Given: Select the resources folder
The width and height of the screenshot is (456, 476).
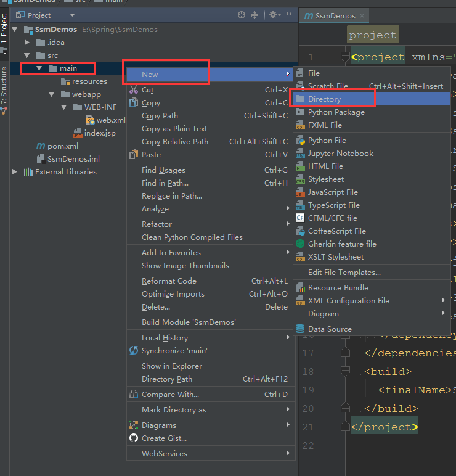Looking at the screenshot, I should [x=84, y=81].
